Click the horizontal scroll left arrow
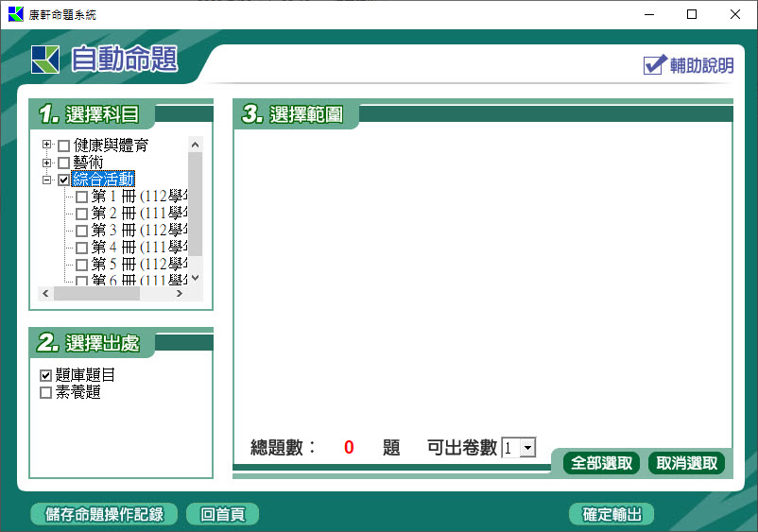This screenshot has width=758, height=532. (x=45, y=294)
